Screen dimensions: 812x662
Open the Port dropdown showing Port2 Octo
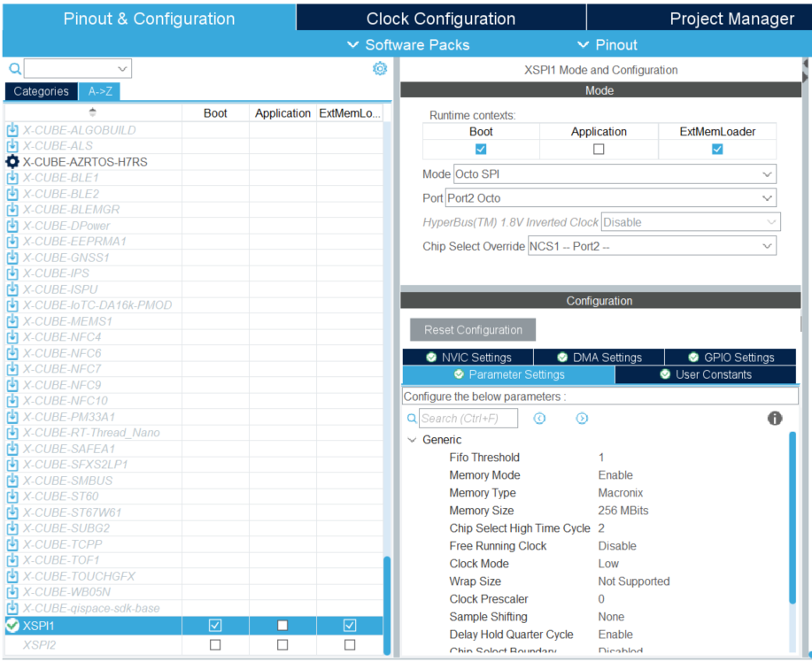611,197
